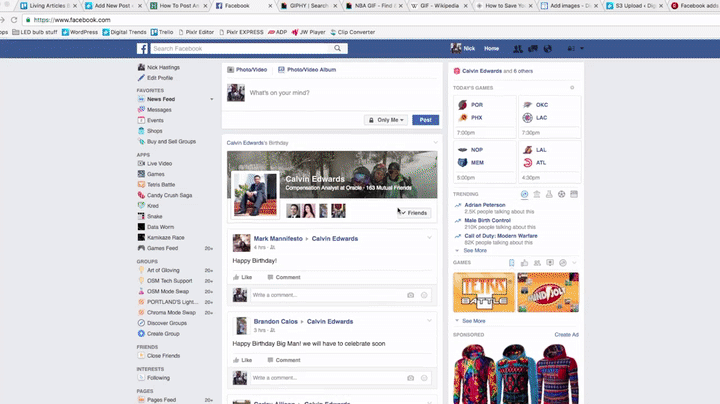Like Mark Mannifesto's birthday post
This screenshot has height=404, width=720.
click(242, 277)
